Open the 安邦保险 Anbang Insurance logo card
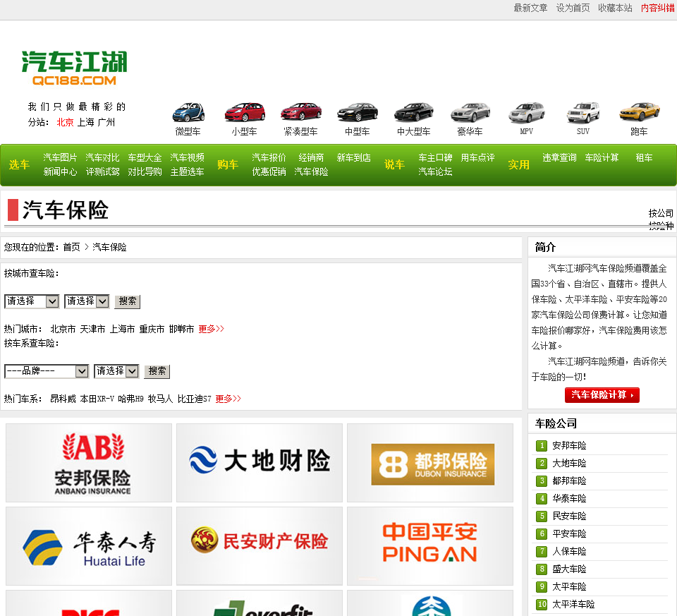This screenshot has width=677, height=616. tap(89, 463)
